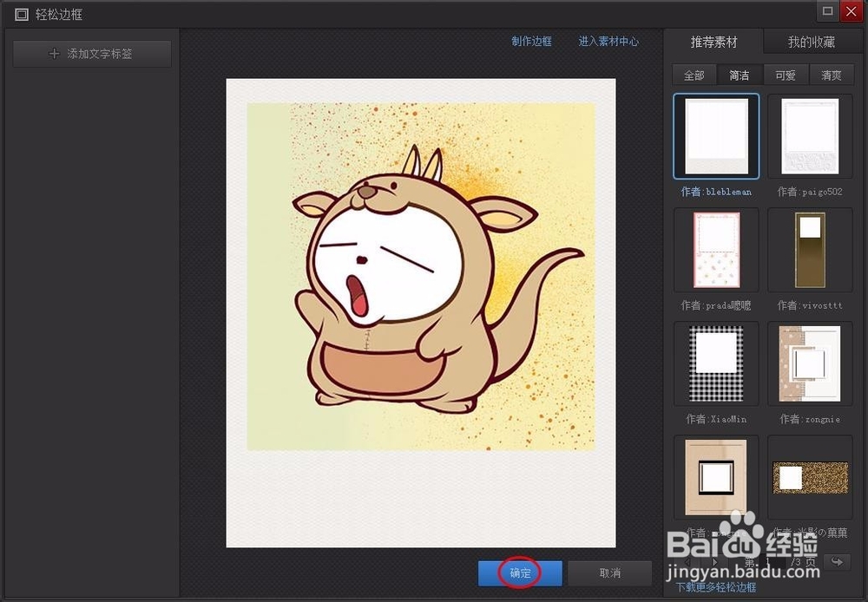This screenshot has width=868, height=602.
Task: Select the 全部 category filter
Action: point(694,75)
